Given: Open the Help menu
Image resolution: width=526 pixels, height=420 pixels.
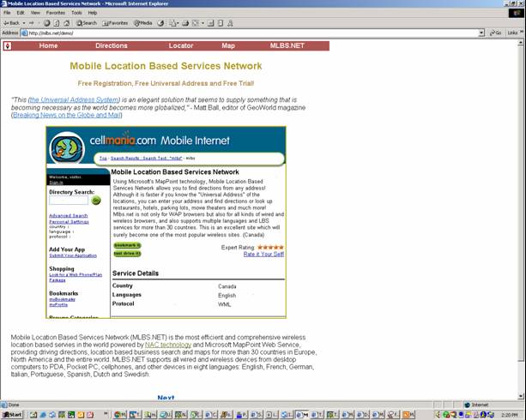Looking at the screenshot, I should click(93, 13).
